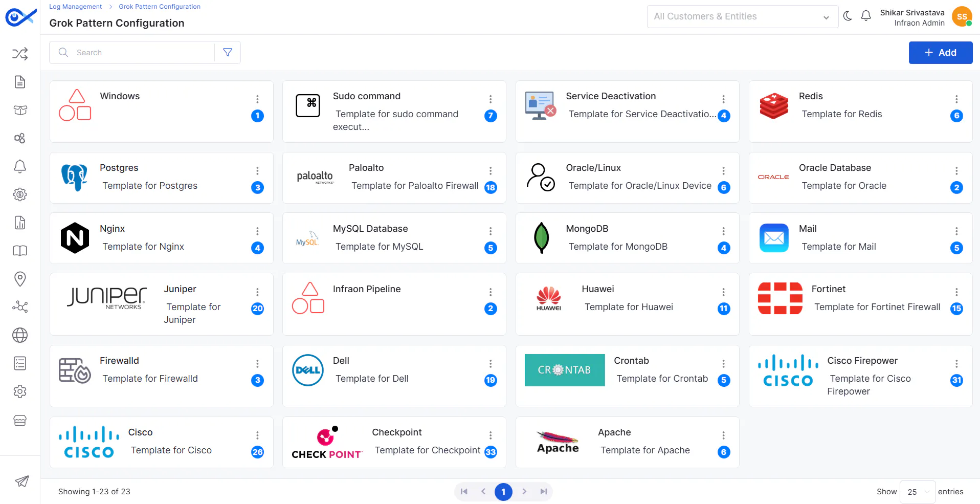The height and width of the screenshot is (504, 980).
Task: Open the header notifications bell
Action: click(866, 16)
